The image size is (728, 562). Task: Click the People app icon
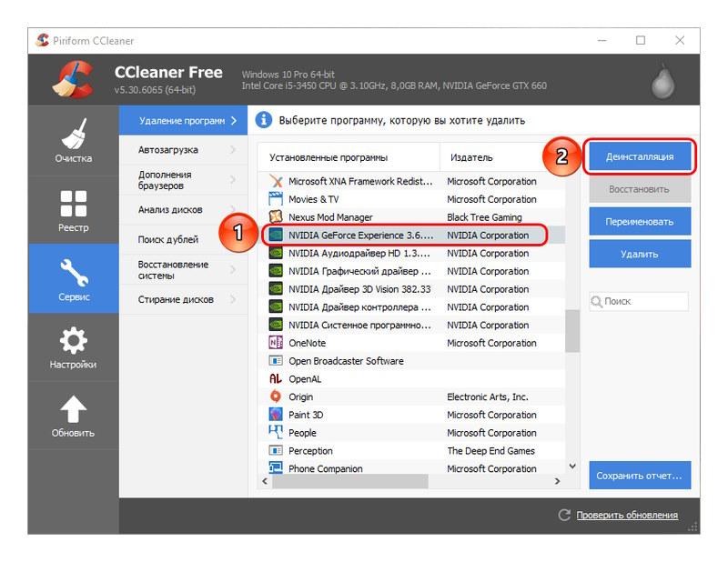[x=276, y=432]
